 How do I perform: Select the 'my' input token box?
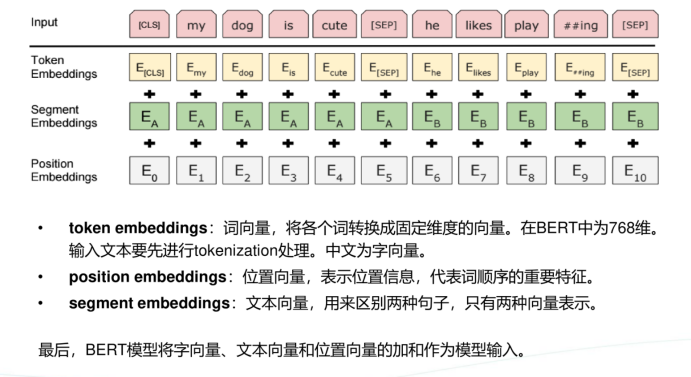pyautogui.click(x=196, y=24)
